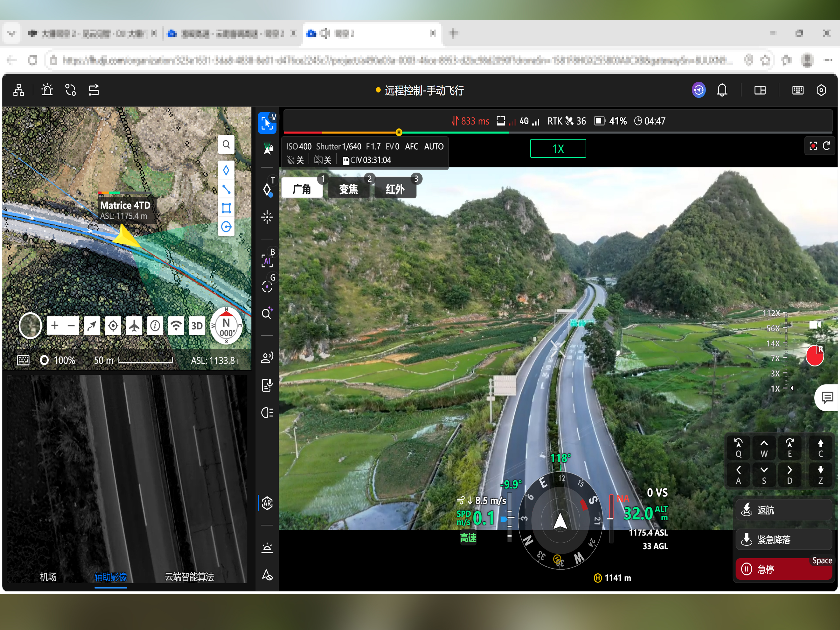Click the C ascend key
840x630 pixels.
[820, 448]
